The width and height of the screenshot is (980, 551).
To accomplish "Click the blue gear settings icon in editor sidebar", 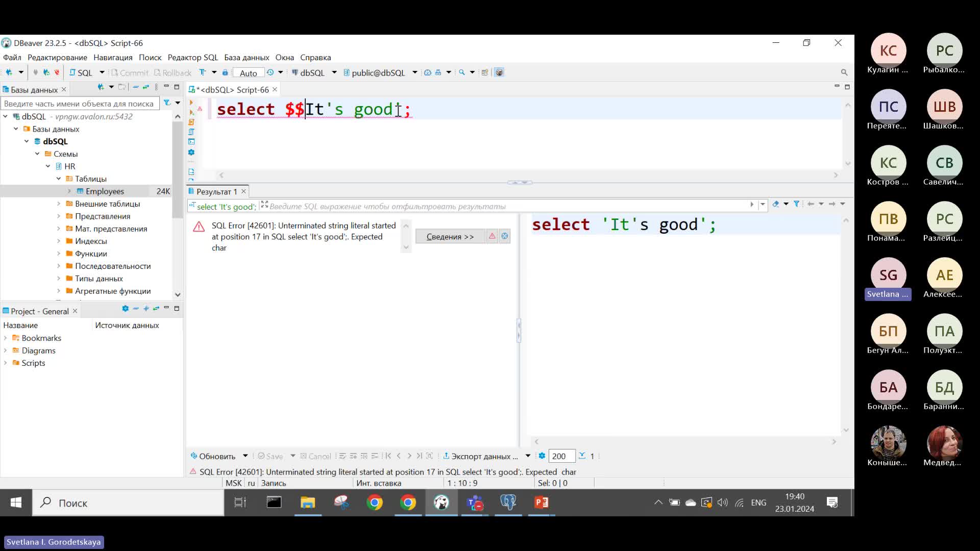I will [191, 152].
